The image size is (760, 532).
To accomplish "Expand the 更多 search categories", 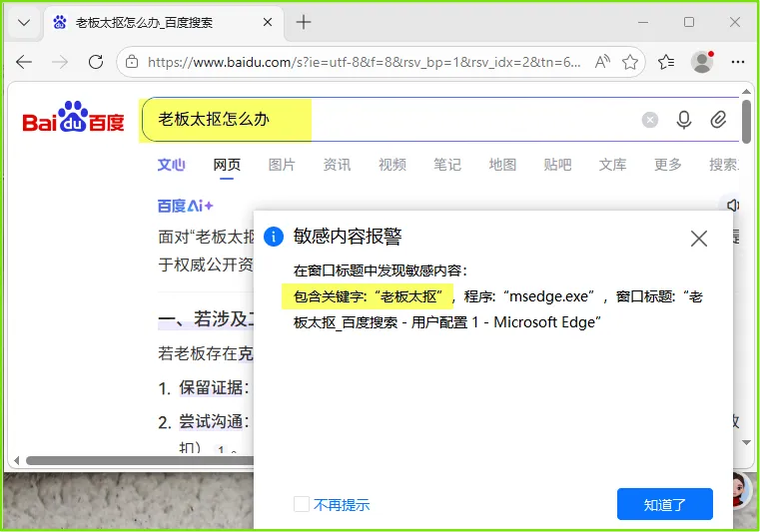I will [x=668, y=165].
